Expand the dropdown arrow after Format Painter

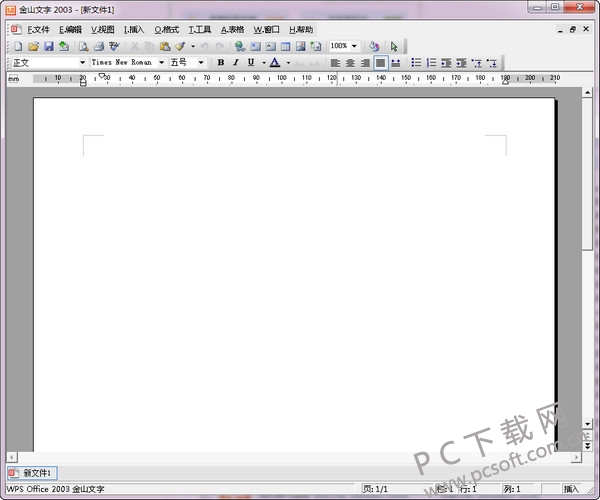[x=193, y=46]
